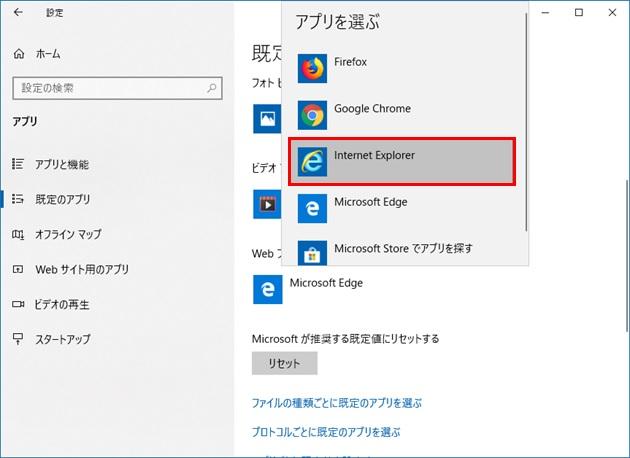630x458 pixels.
Task: Click Microsoft Edge default browser label
Action: [x=326, y=283]
